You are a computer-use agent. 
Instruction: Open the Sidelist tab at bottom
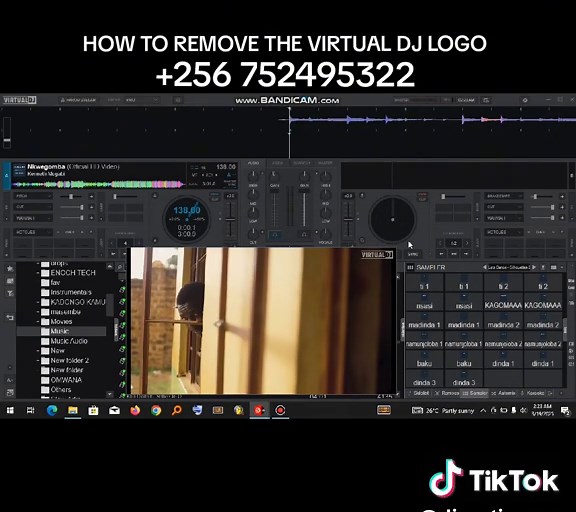pos(419,393)
